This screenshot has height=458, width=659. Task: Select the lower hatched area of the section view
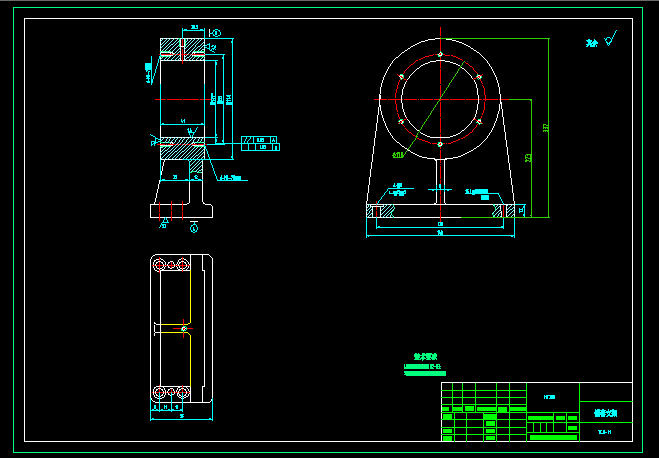[x=182, y=148]
